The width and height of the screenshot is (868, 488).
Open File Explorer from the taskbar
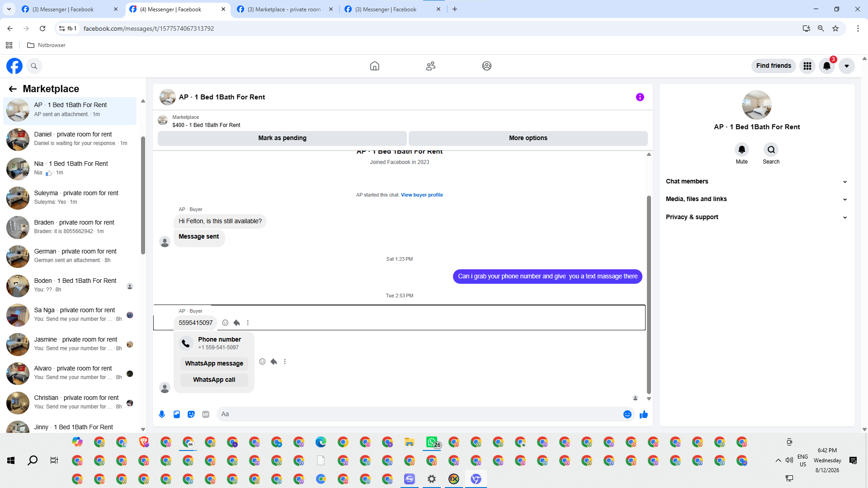click(410, 442)
